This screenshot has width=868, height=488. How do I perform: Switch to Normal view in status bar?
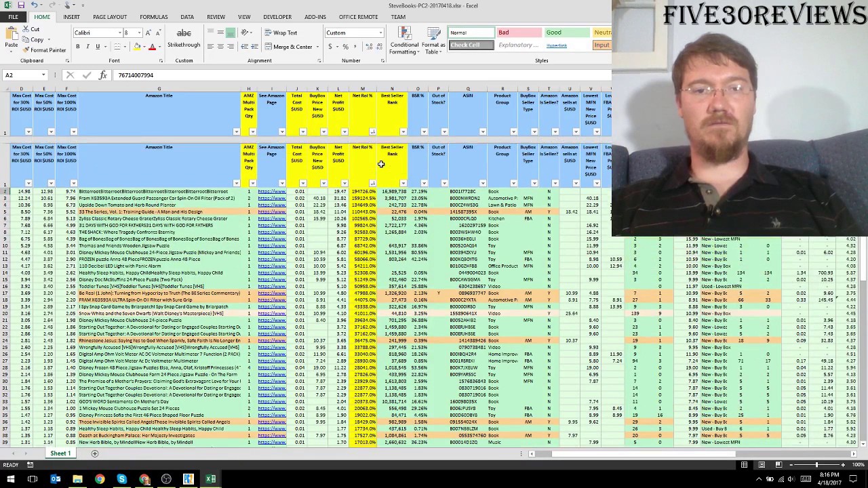pyautogui.click(x=745, y=464)
